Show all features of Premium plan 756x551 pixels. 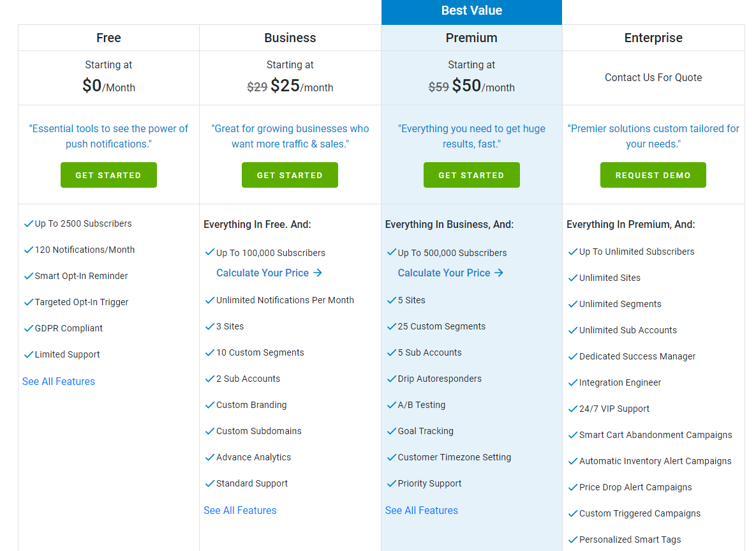point(422,510)
